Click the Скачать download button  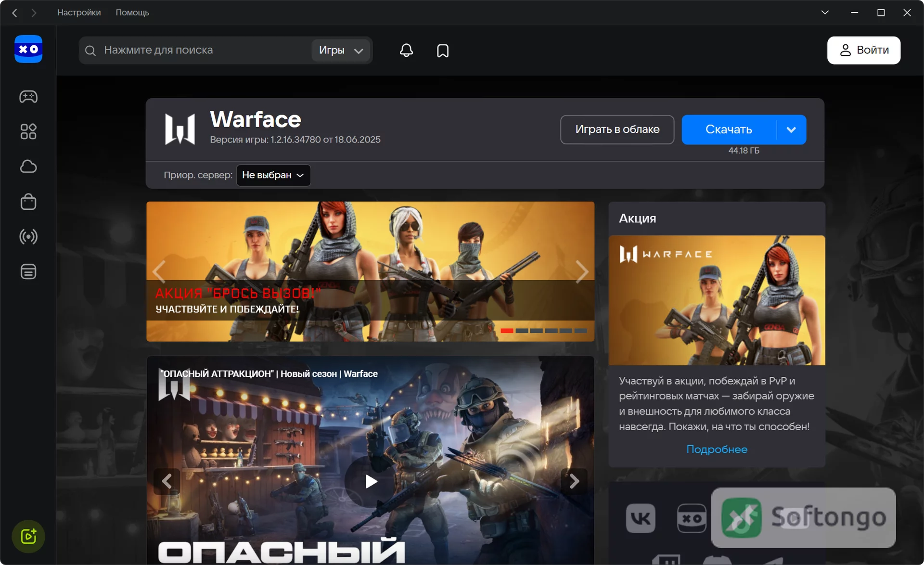tap(729, 129)
